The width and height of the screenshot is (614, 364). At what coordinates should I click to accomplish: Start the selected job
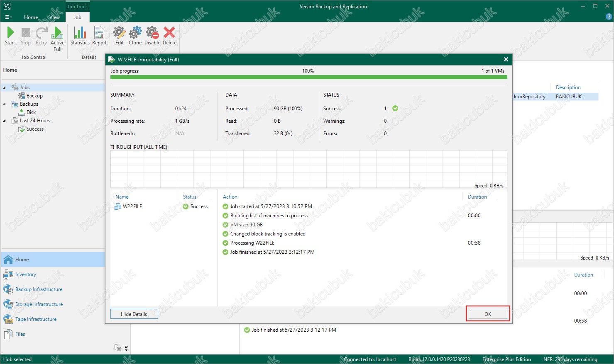10,36
